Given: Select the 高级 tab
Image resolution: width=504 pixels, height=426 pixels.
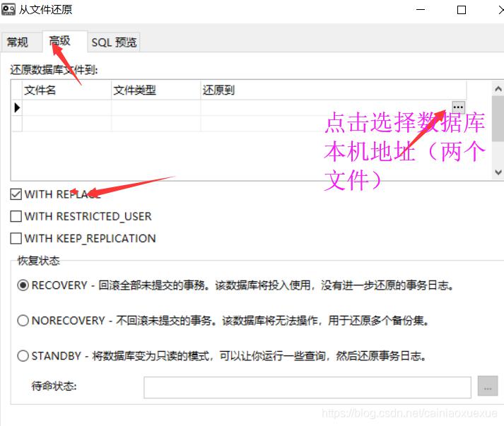Looking at the screenshot, I should [x=64, y=41].
